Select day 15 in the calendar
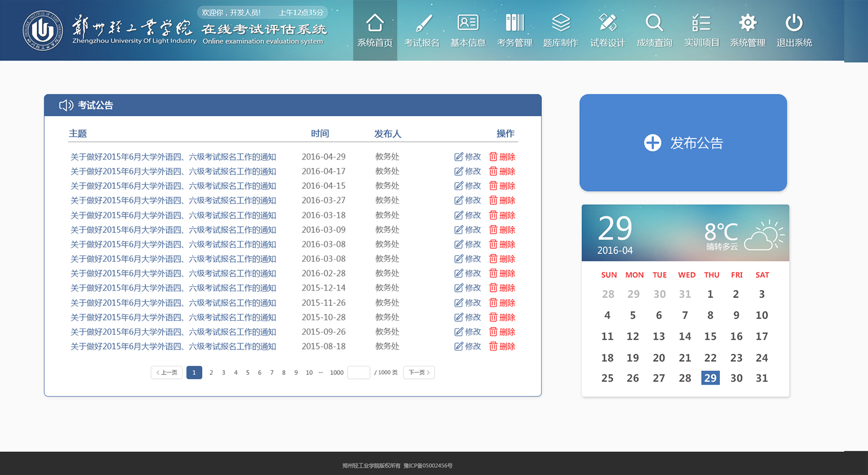 pos(710,336)
